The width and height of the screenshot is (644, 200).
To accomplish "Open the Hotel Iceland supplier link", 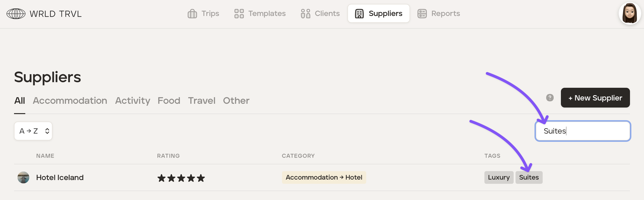I will [x=60, y=177].
